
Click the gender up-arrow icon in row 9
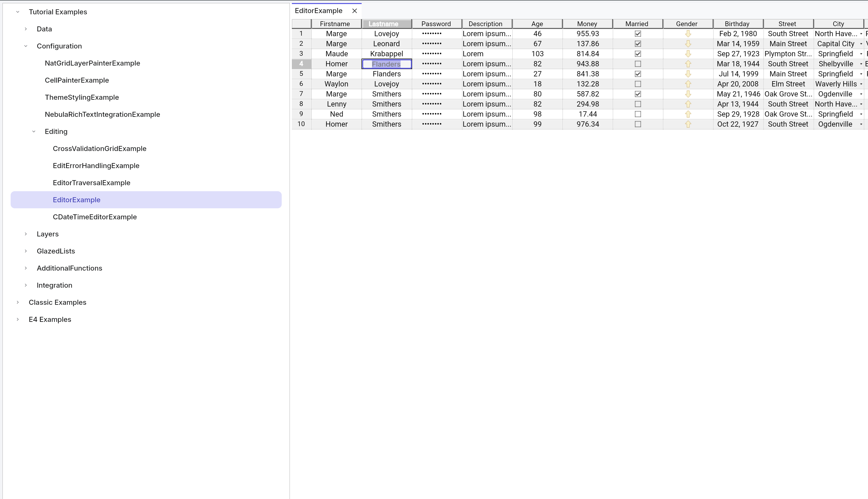[688, 114]
